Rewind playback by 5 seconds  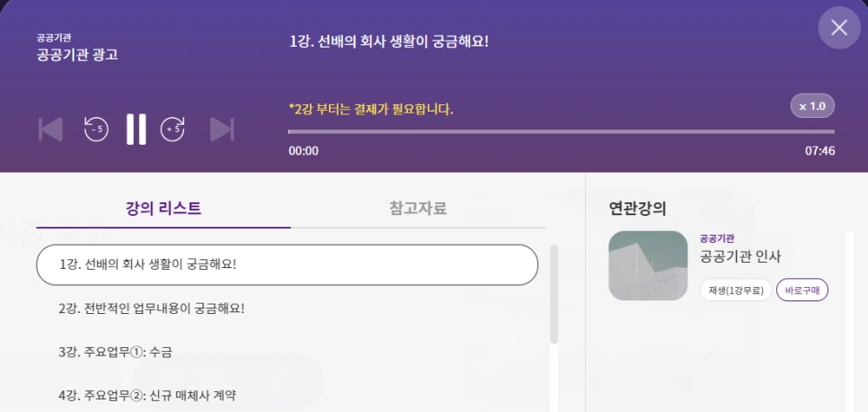[x=95, y=130]
